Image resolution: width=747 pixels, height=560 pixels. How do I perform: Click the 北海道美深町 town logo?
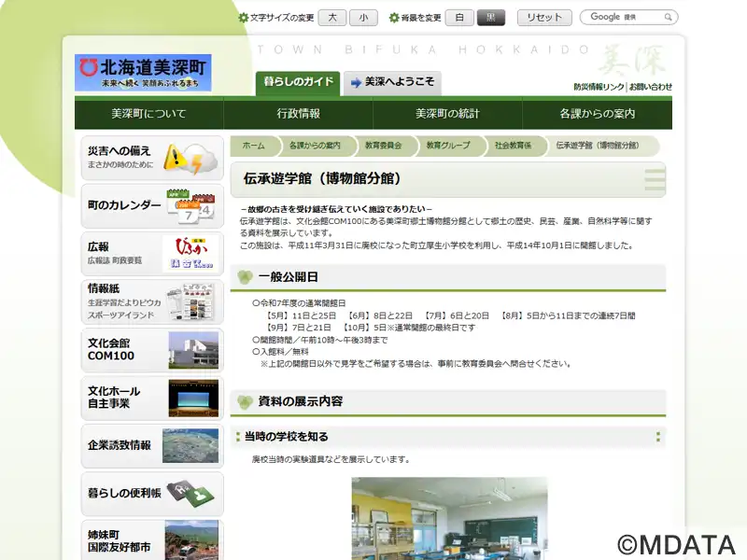coord(143,73)
